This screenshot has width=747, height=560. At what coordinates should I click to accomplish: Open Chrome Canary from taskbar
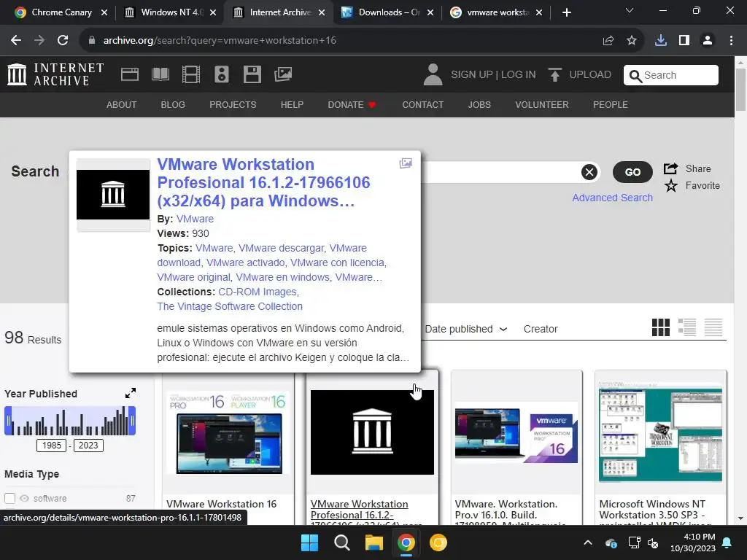pos(438,542)
